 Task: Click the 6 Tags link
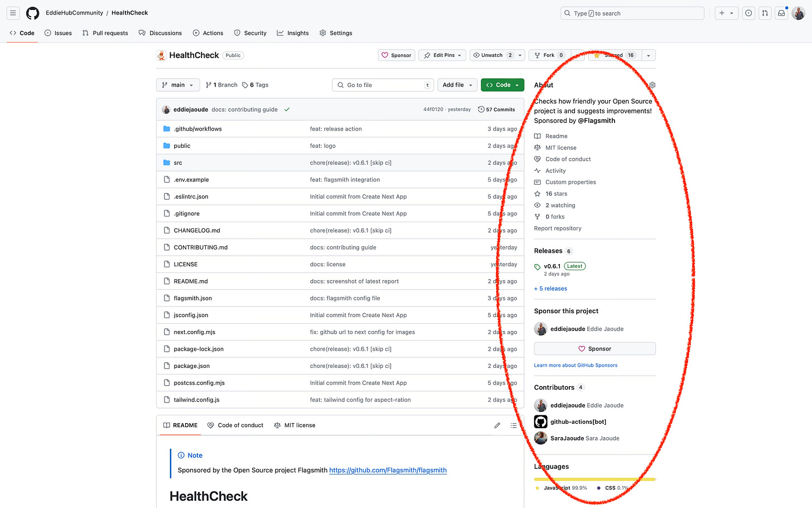point(255,85)
